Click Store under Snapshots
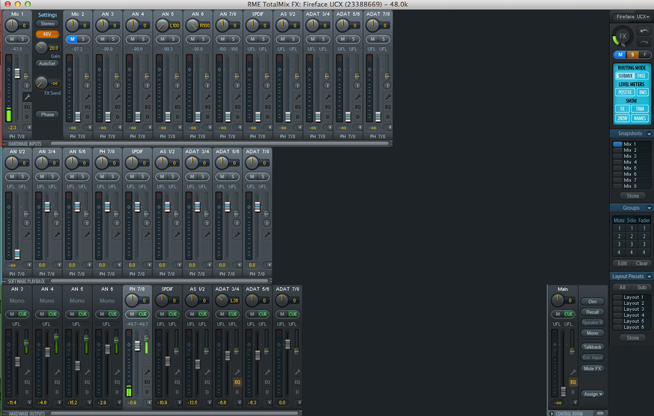This screenshot has width=654, height=416. (632, 196)
